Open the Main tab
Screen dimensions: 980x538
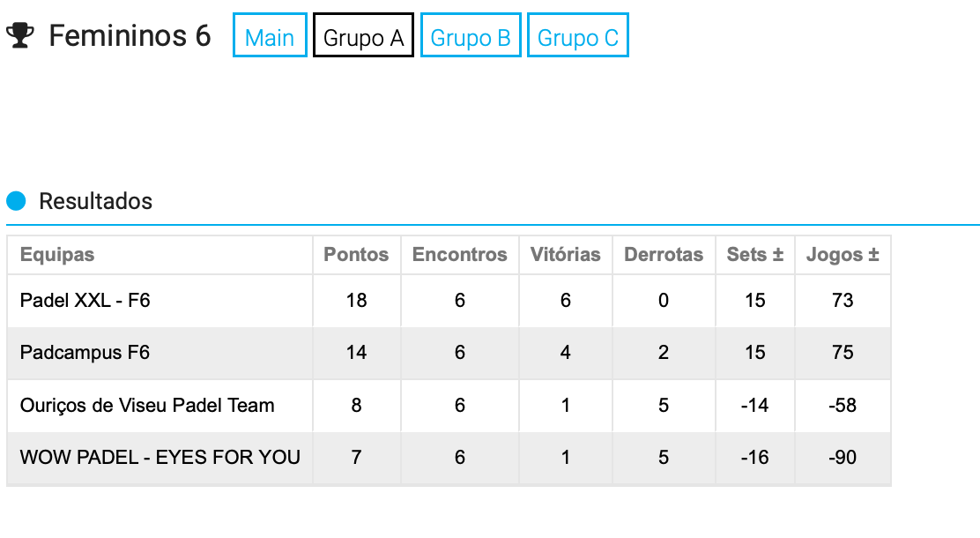(270, 35)
